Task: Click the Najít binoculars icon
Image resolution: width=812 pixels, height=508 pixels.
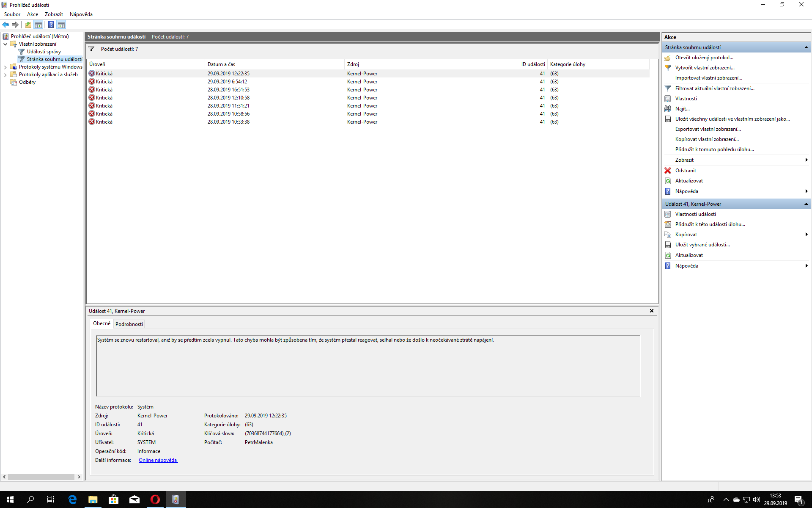Action: coord(668,109)
